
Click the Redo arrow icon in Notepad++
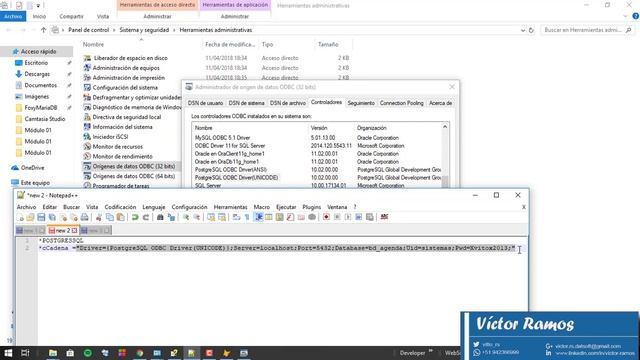[x=145, y=217]
